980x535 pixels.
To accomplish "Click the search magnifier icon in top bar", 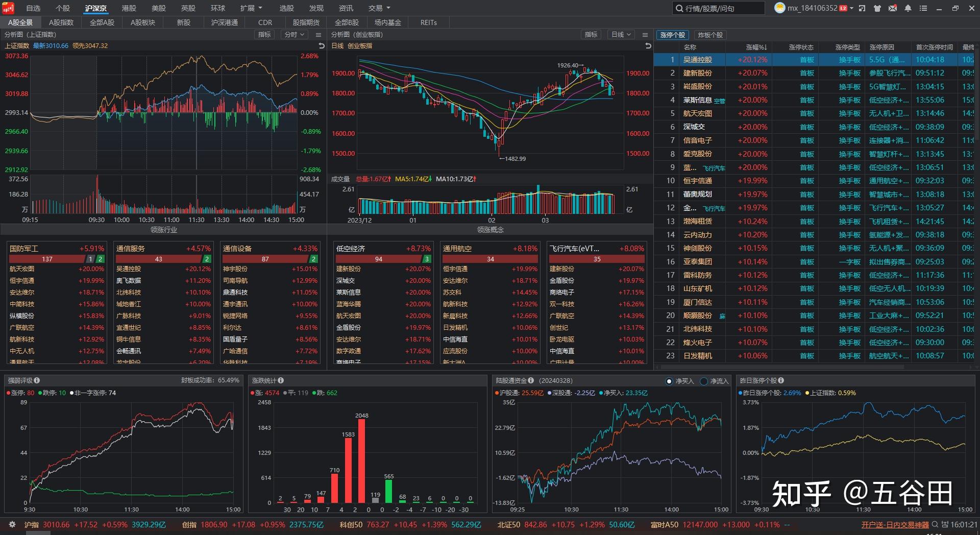I will point(679,9).
